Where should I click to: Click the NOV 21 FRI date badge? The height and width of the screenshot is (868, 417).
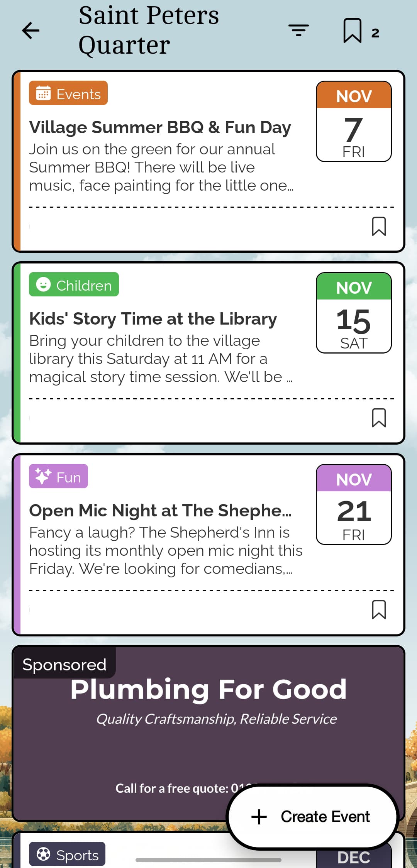point(354,504)
